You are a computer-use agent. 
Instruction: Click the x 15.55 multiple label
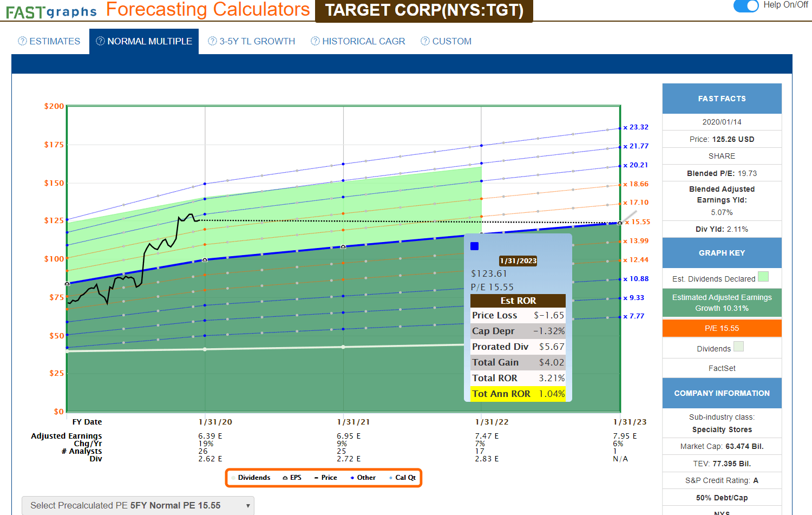[638, 222]
